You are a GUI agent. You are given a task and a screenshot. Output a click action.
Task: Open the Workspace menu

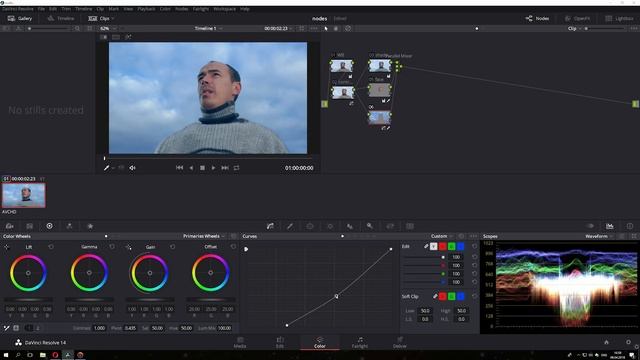[224, 9]
